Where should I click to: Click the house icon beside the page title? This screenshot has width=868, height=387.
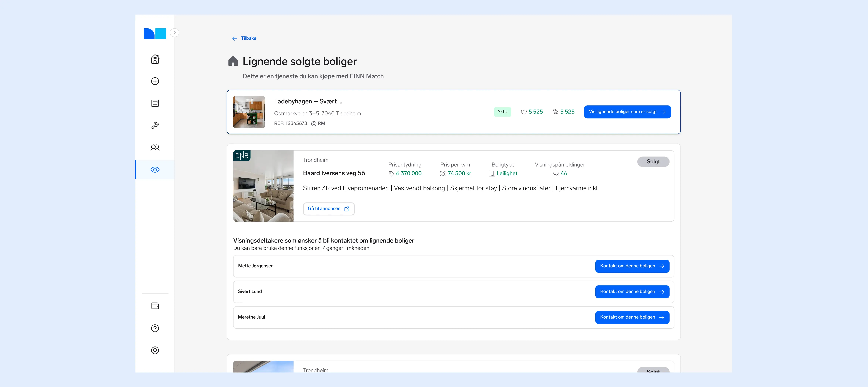(233, 61)
